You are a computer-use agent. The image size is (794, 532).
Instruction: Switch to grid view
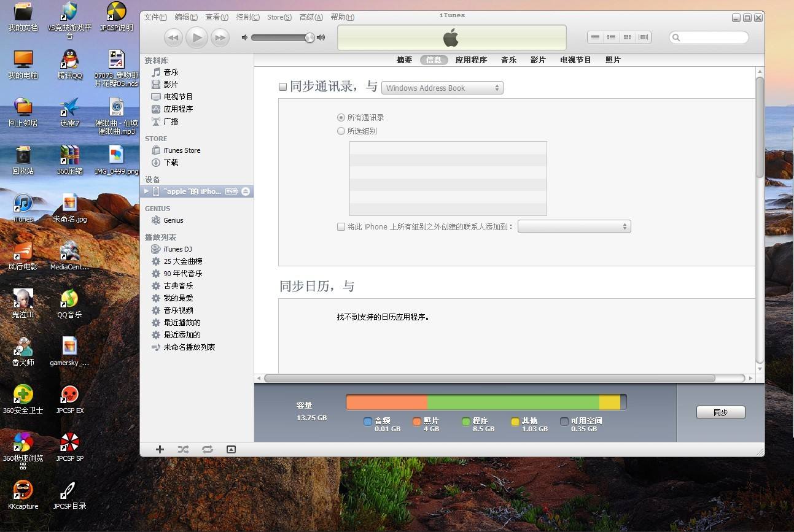pyautogui.click(x=627, y=37)
